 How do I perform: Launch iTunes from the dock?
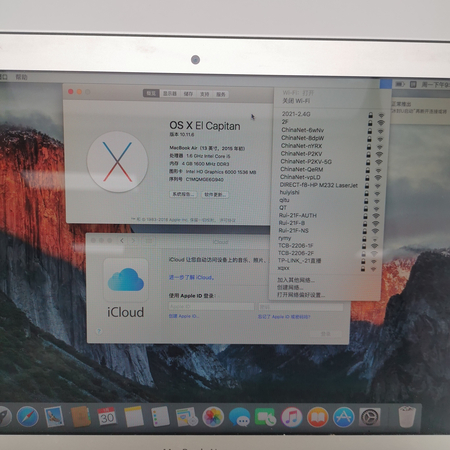tap(292, 417)
